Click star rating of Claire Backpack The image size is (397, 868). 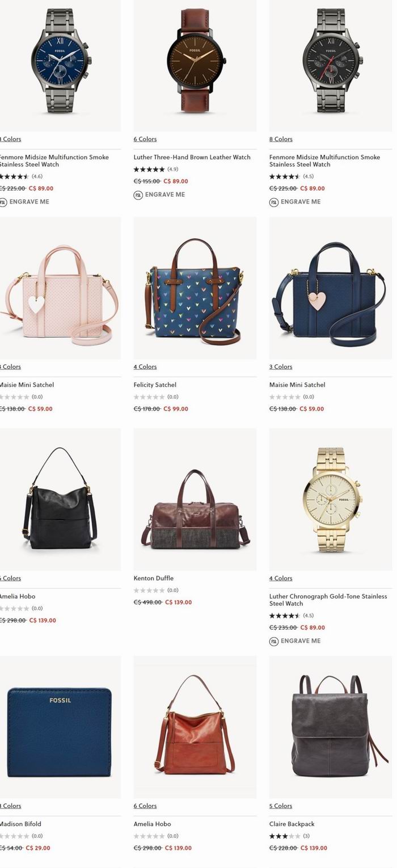285,836
